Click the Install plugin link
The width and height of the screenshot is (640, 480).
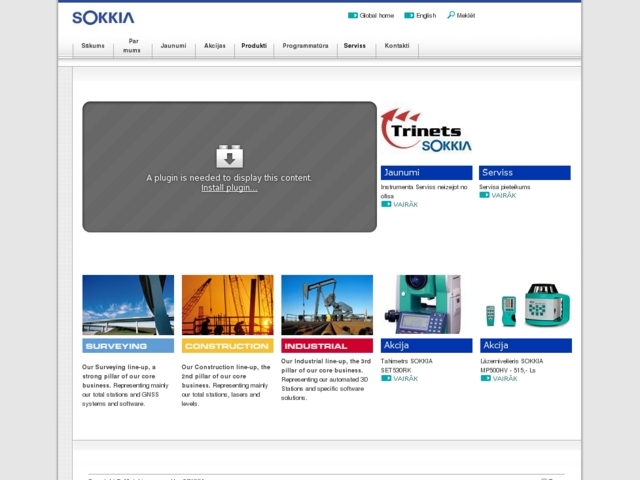coord(229,188)
